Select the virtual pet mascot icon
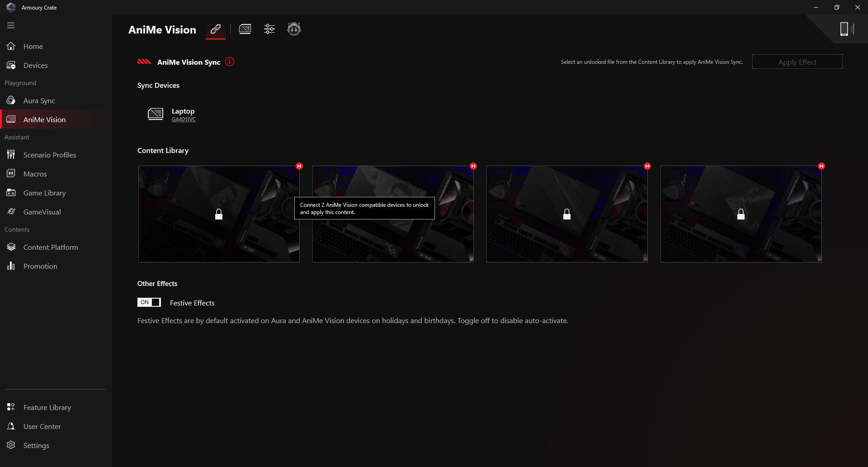868x467 pixels. tap(294, 29)
